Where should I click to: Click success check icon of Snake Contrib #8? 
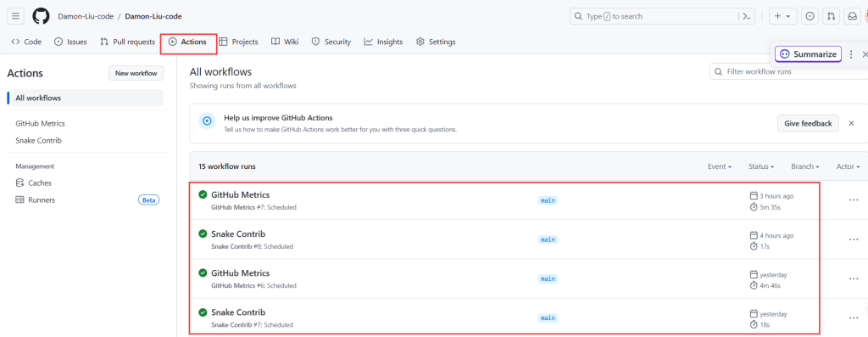coord(203,233)
